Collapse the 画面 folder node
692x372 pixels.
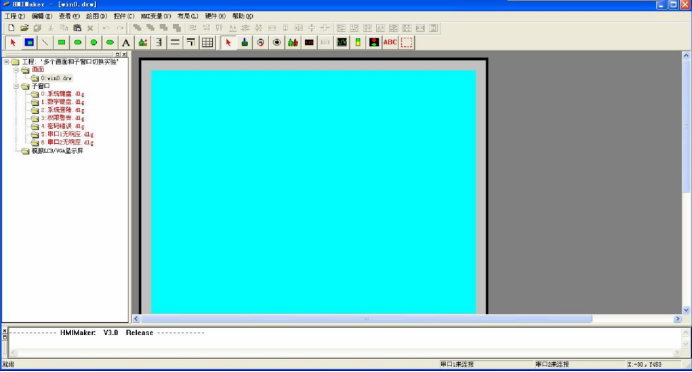point(16,70)
